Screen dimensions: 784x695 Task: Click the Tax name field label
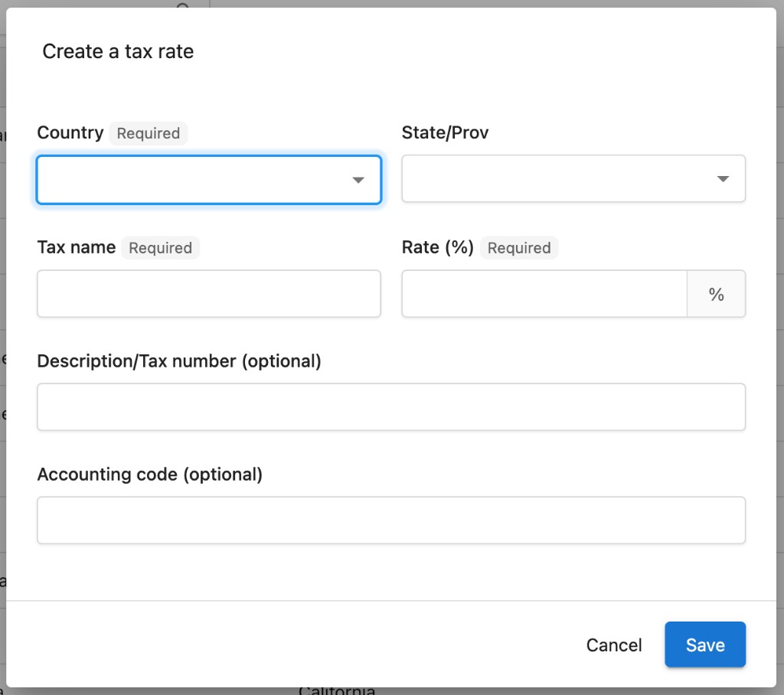pyautogui.click(x=77, y=247)
